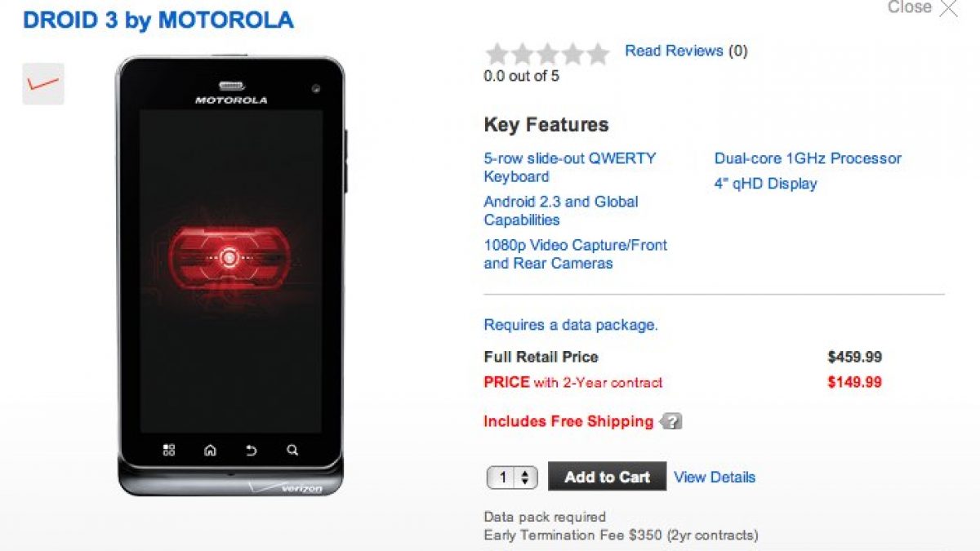Screen dimensions: 980x551
Task: Open the View Details link
Action: click(x=715, y=478)
